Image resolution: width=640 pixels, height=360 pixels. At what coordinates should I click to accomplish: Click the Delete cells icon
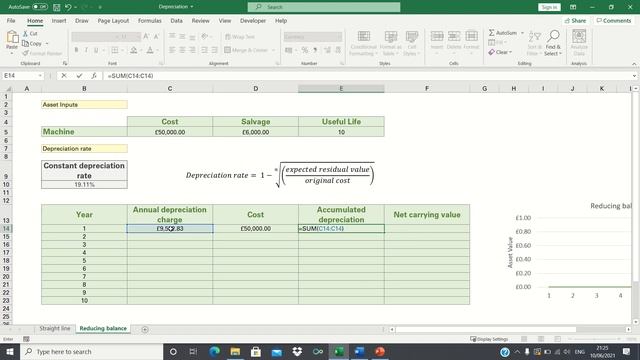pos(454,37)
